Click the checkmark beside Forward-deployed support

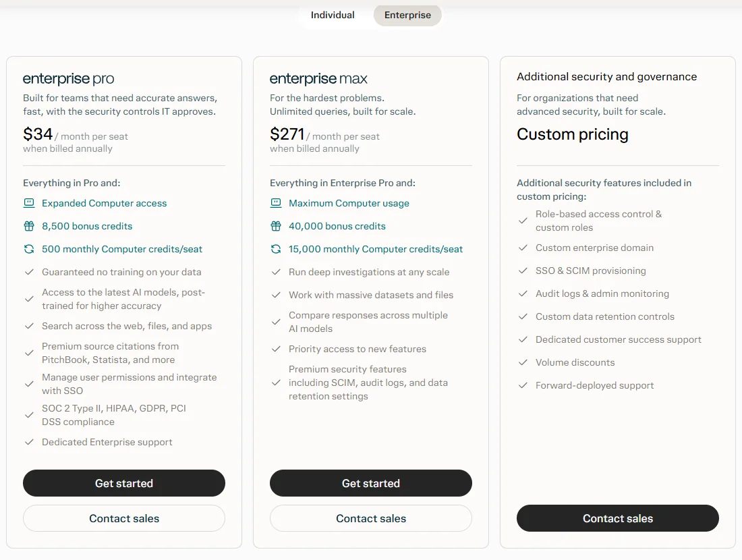(523, 385)
